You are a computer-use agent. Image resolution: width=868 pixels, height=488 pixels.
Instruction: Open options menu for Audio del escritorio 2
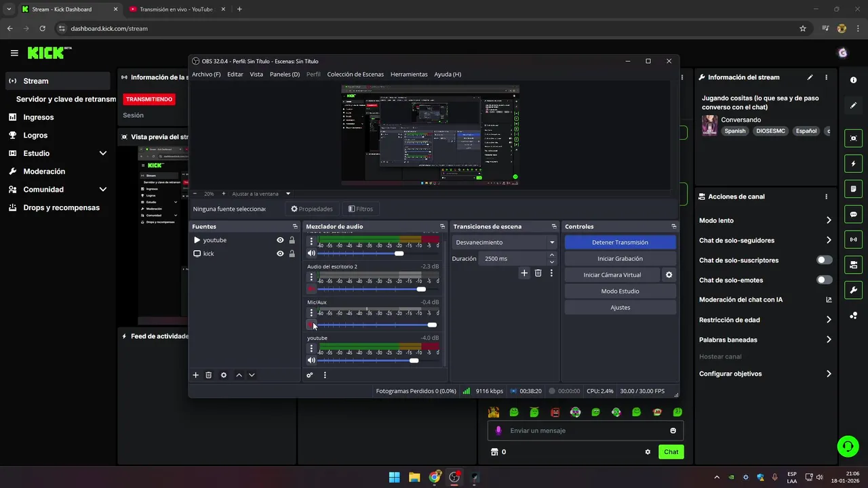pyautogui.click(x=311, y=277)
